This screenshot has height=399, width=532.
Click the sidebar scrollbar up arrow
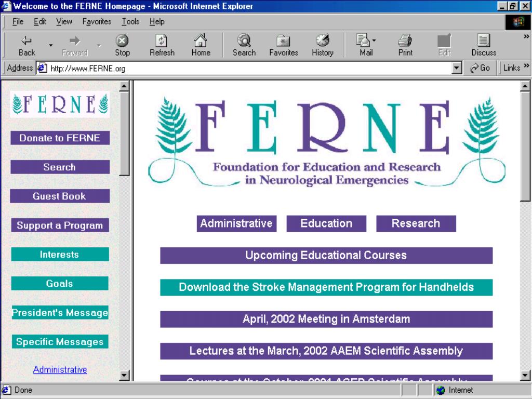pos(124,86)
